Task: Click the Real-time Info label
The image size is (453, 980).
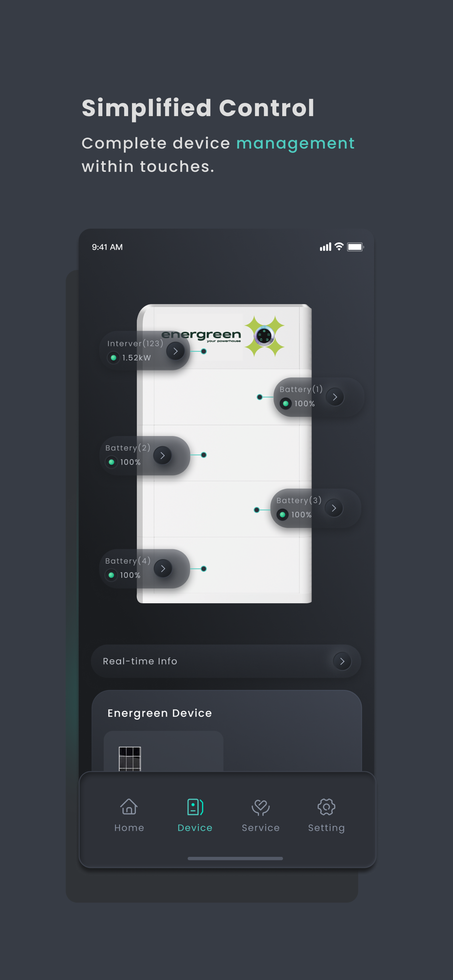Action: coord(140,661)
